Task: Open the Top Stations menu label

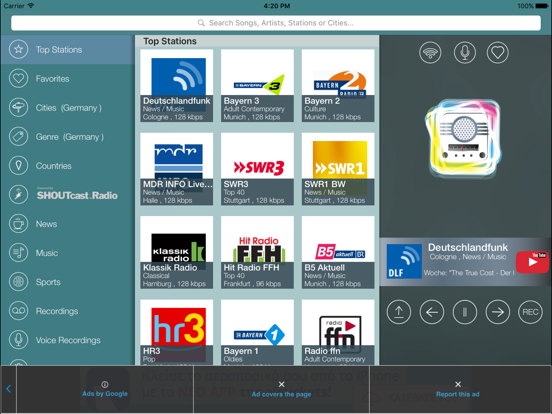Action: (59, 50)
